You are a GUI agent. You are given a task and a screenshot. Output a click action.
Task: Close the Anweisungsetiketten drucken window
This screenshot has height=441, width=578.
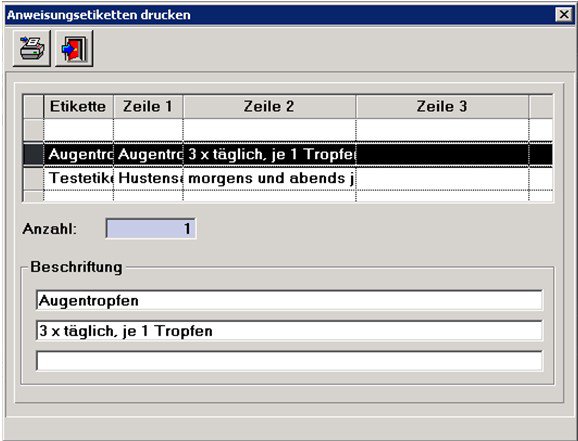(x=564, y=15)
